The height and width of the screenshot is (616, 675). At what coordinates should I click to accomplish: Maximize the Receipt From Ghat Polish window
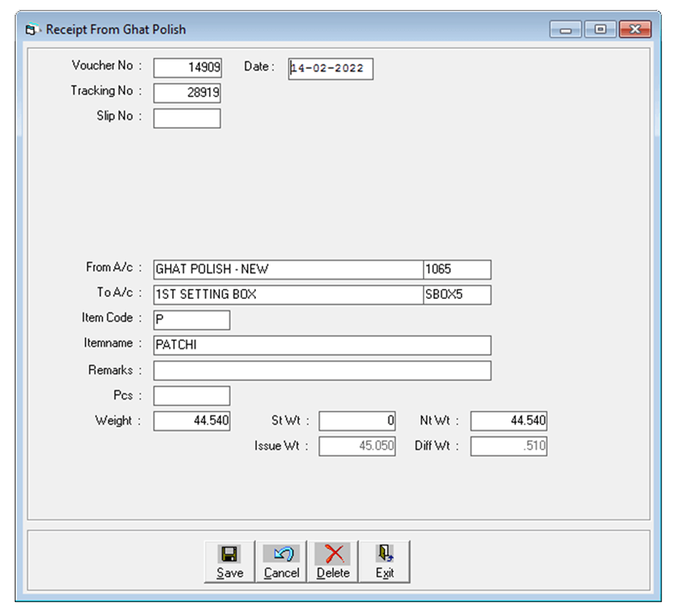tap(600, 30)
